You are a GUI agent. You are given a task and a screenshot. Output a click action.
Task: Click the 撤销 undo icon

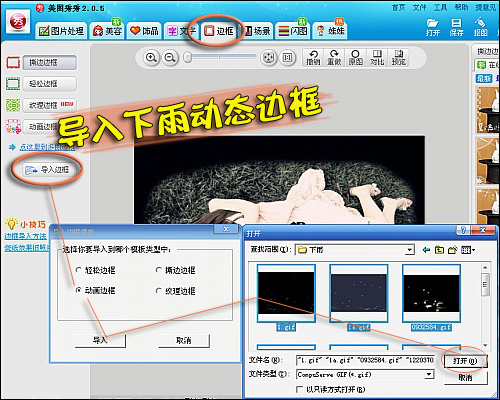point(313,58)
